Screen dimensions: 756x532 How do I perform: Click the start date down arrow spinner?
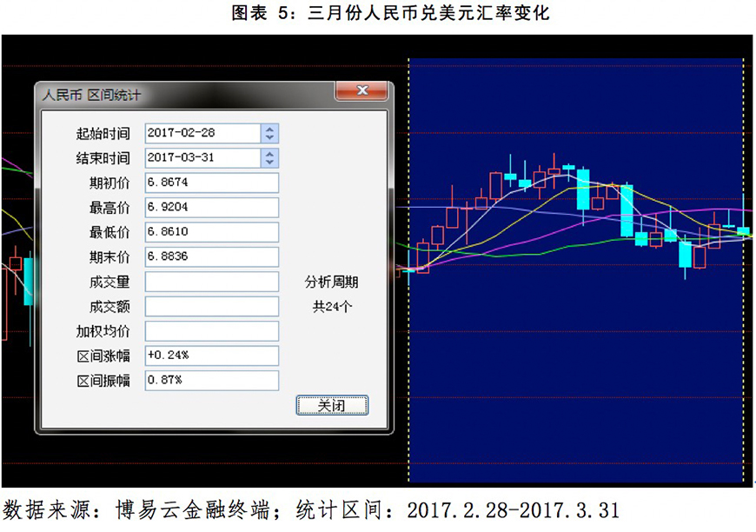270,137
